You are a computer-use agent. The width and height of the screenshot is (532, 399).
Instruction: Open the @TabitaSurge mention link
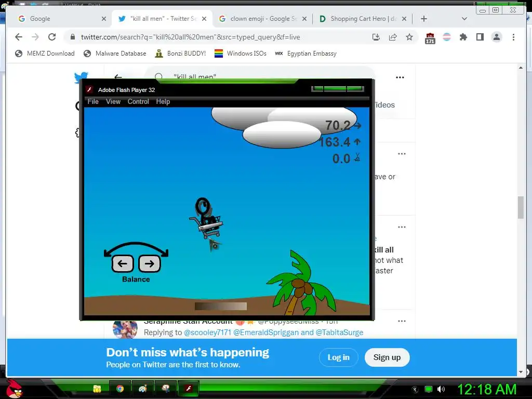339,332
